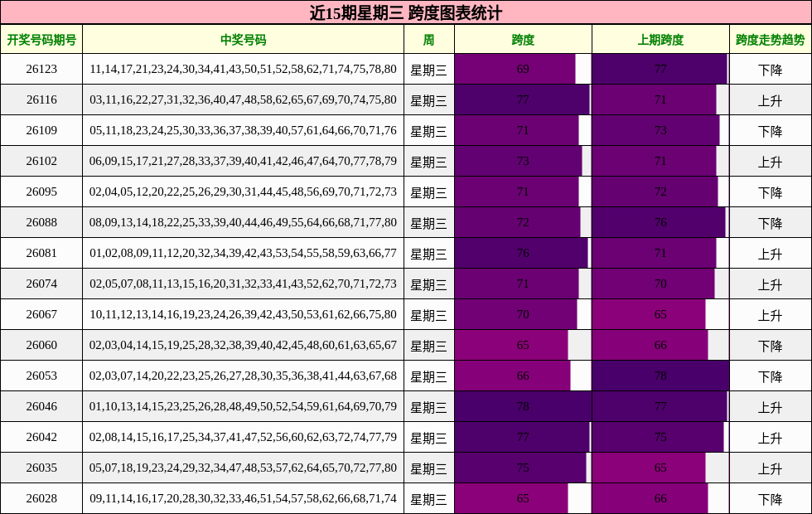
Task: Select issue number 26102
Action: tap(41, 161)
